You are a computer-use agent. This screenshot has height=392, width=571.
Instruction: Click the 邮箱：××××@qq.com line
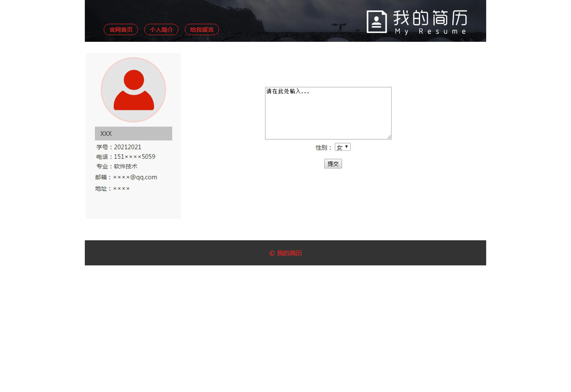[126, 177]
